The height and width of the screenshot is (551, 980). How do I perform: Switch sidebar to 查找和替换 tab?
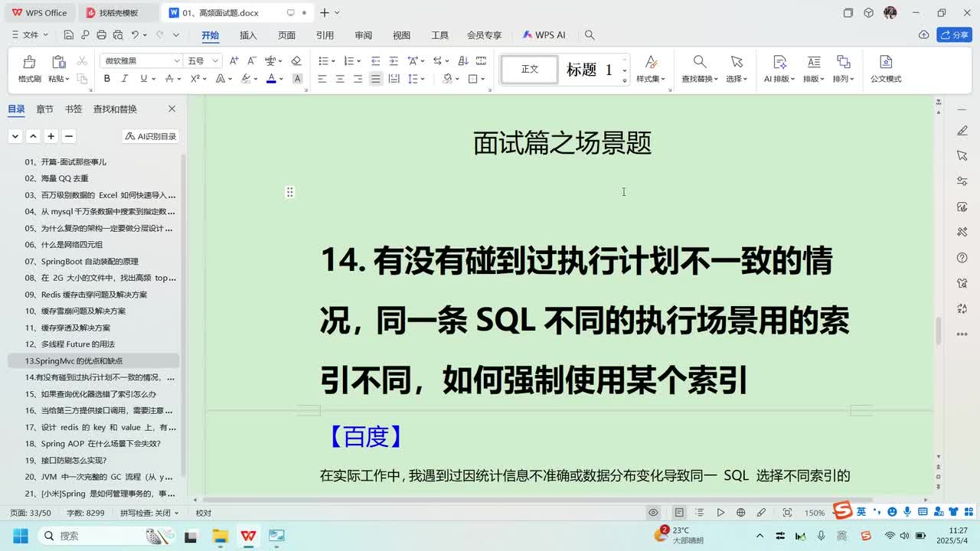pos(115,109)
